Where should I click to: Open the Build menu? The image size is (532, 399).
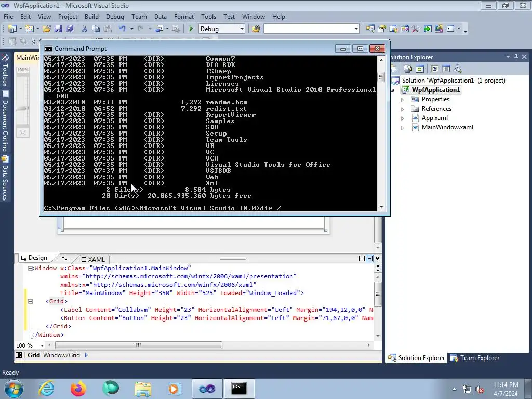(91, 17)
